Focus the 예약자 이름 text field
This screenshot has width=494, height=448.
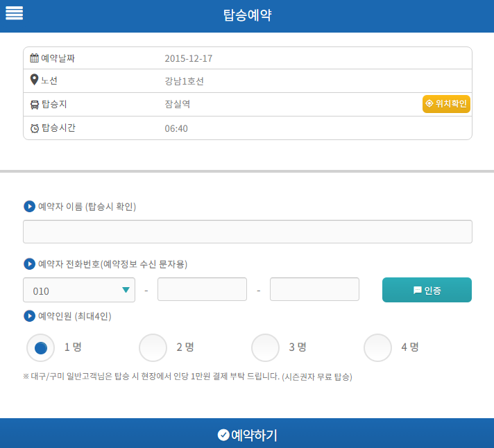[x=248, y=232]
